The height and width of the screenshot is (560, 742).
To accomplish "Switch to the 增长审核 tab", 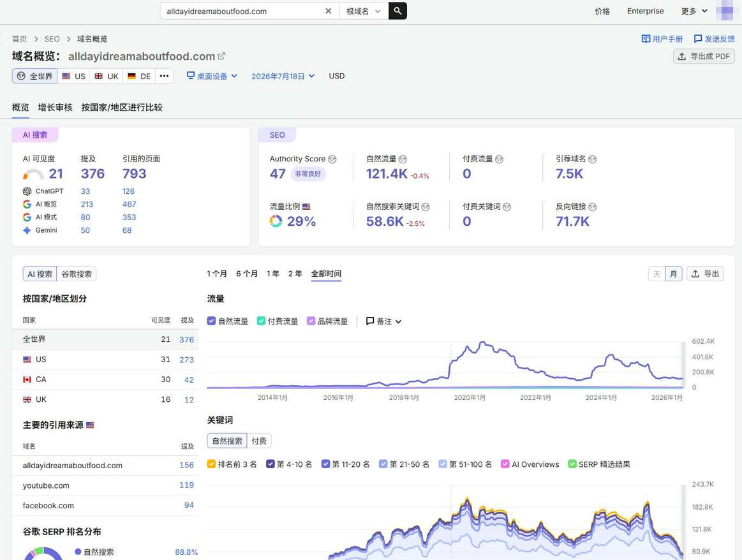I will click(x=56, y=107).
